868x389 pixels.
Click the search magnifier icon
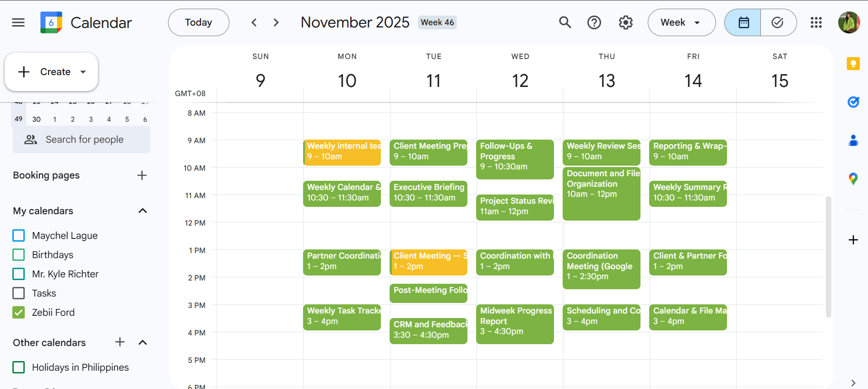point(565,22)
